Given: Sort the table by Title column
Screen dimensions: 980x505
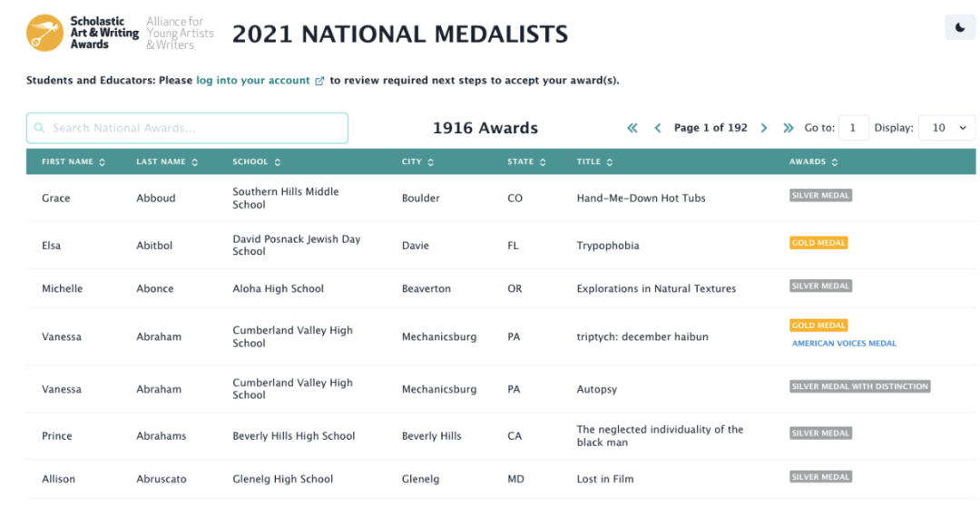Looking at the screenshot, I should click(x=594, y=162).
